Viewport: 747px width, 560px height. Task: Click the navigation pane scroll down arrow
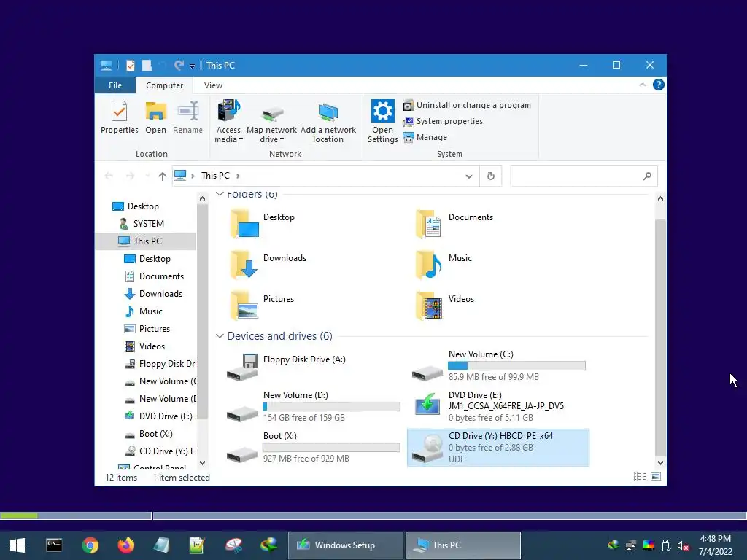(x=203, y=462)
